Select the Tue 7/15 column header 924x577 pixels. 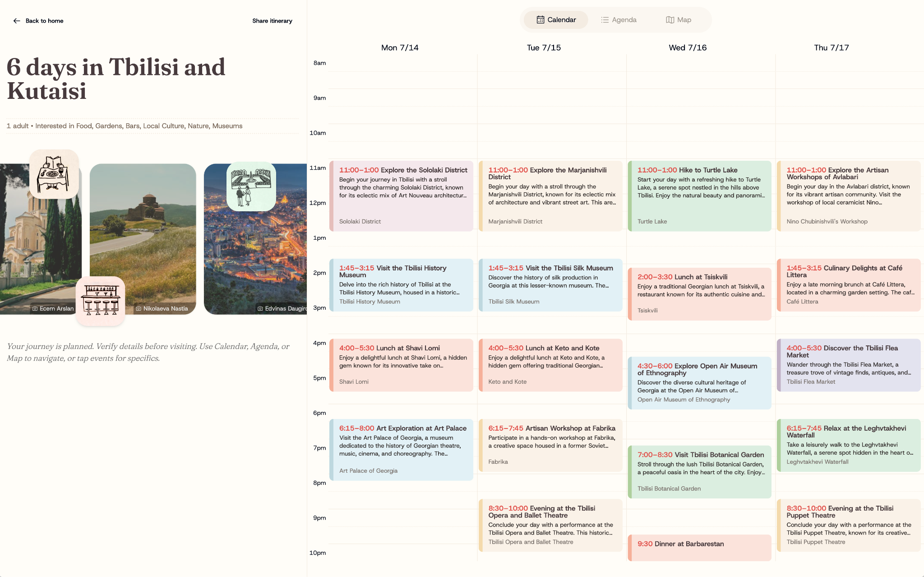pyautogui.click(x=544, y=47)
